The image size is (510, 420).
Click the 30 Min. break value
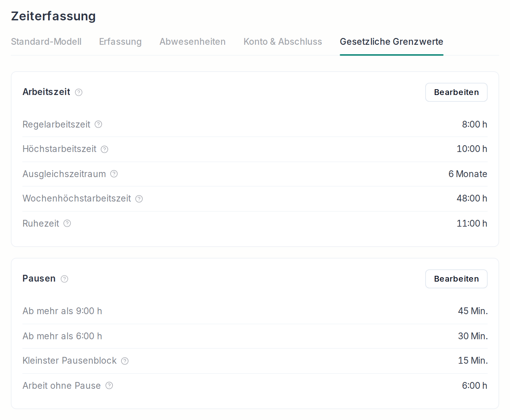[x=473, y=336]
